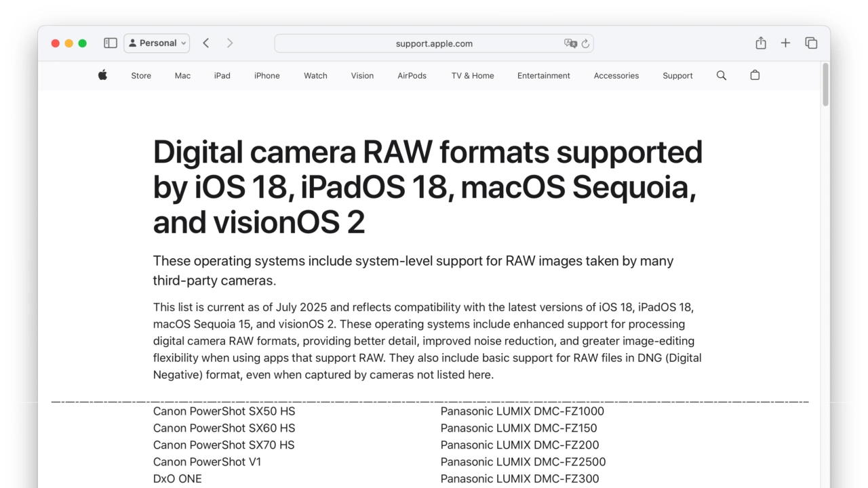Click the support.apple.com address bar
This screenshot has width=868, height=488.
pos(434,43)
